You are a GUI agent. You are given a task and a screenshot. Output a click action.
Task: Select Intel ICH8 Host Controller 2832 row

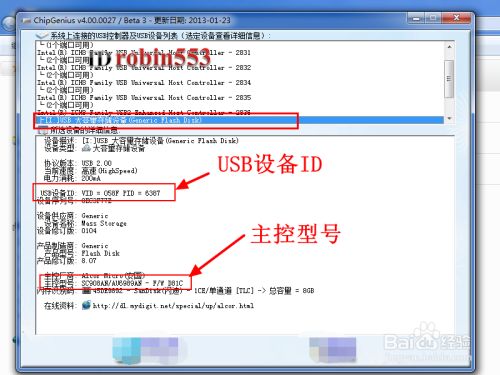tap(144, 67)
